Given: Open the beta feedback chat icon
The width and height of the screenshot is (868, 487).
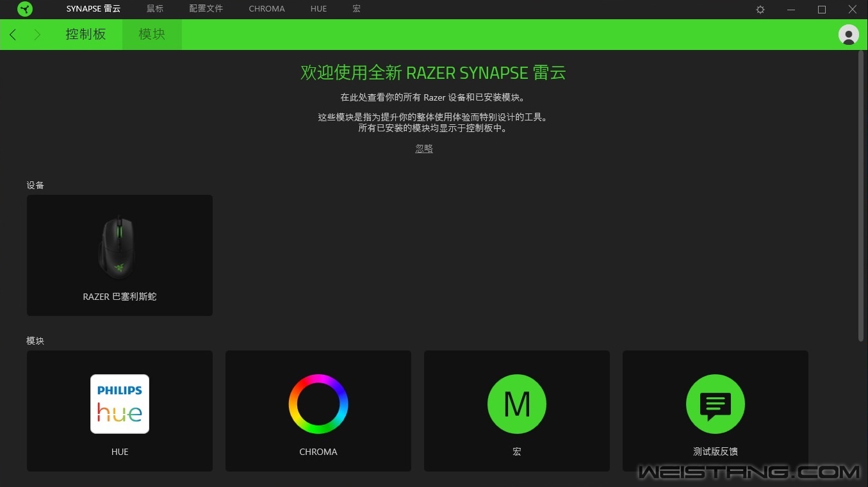Looking at the screenshot, I should pos(716,404).
